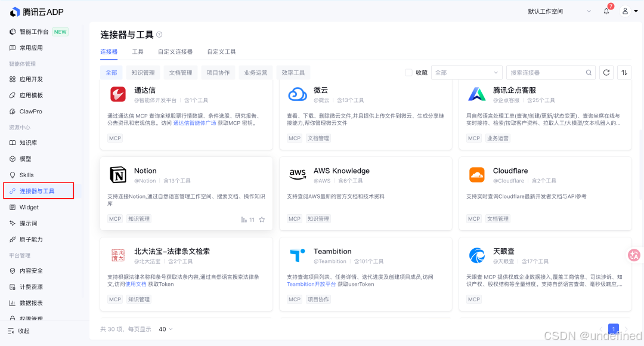Switch to the 自定义工具 tab
644x346 pixels.
click(x=221, y=52)
